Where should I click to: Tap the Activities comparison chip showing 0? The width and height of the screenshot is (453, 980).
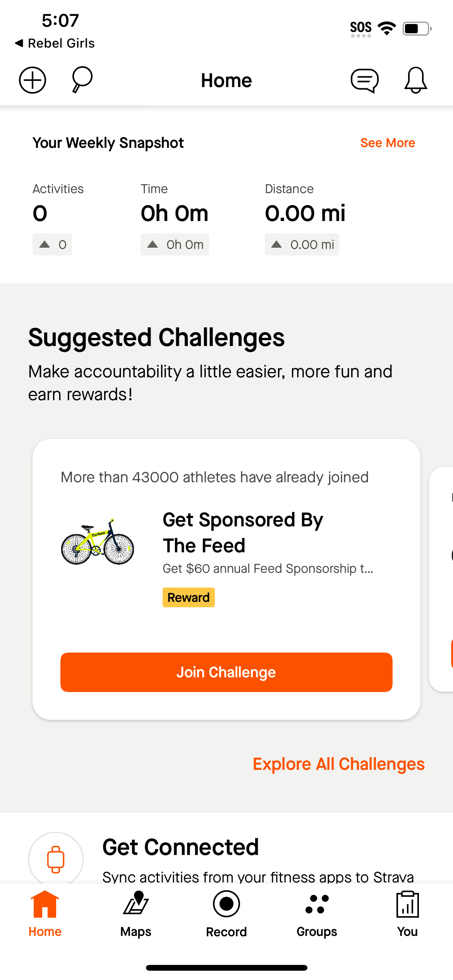tap(52, 244)
